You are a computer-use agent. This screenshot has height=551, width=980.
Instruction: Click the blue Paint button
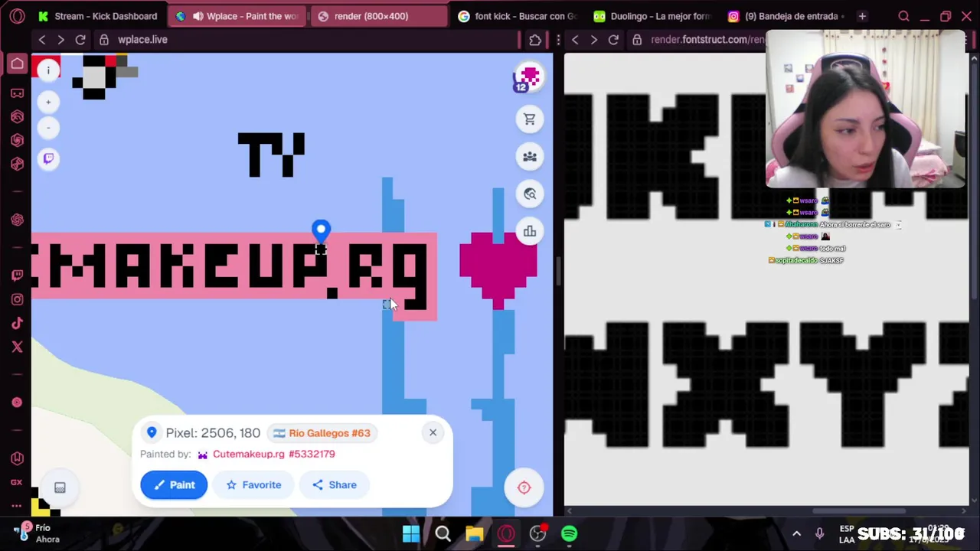[174, 484]
